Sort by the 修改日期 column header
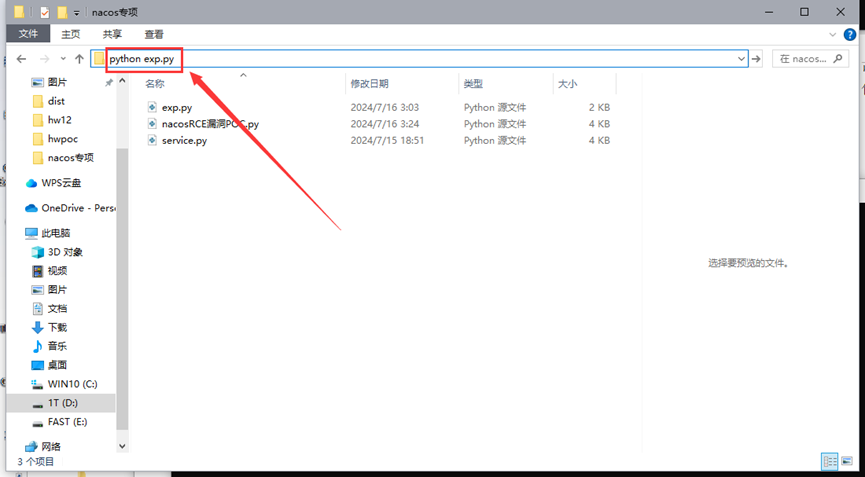The width and height of the screenshot is (865, 477). [369, 84]
